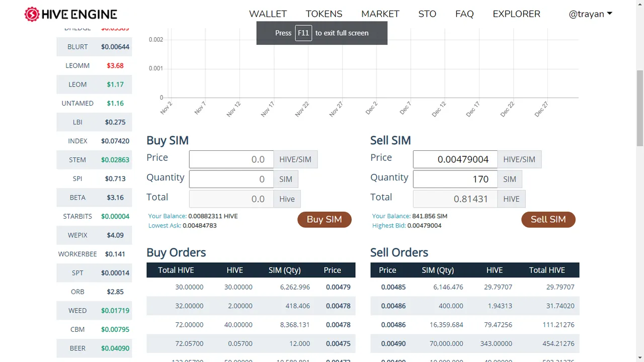Screen dimensions: 644x362
Task: Open the FAQ page
Action: pos(464,14)
